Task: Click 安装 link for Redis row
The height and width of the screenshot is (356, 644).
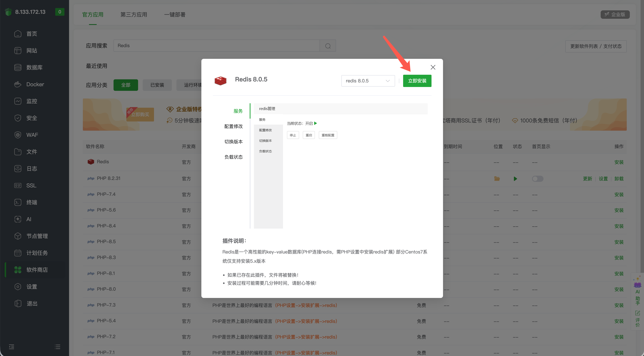Action: coord(619,162)
